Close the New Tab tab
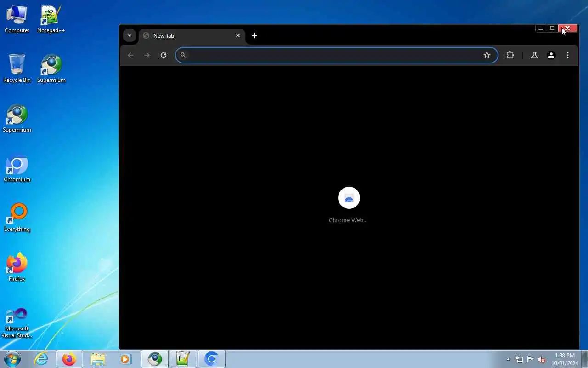The width and height of the screenshot is (588, 368). [238, 35]
